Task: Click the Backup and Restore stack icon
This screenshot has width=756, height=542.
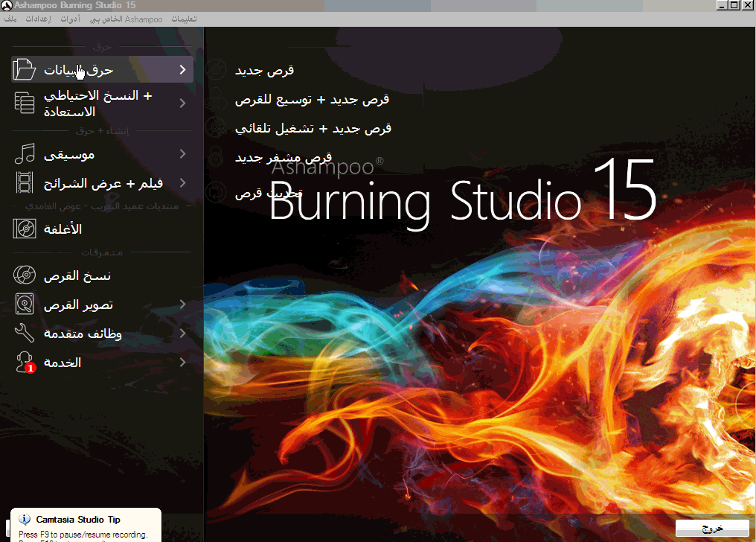Action: tap(25, 103)
